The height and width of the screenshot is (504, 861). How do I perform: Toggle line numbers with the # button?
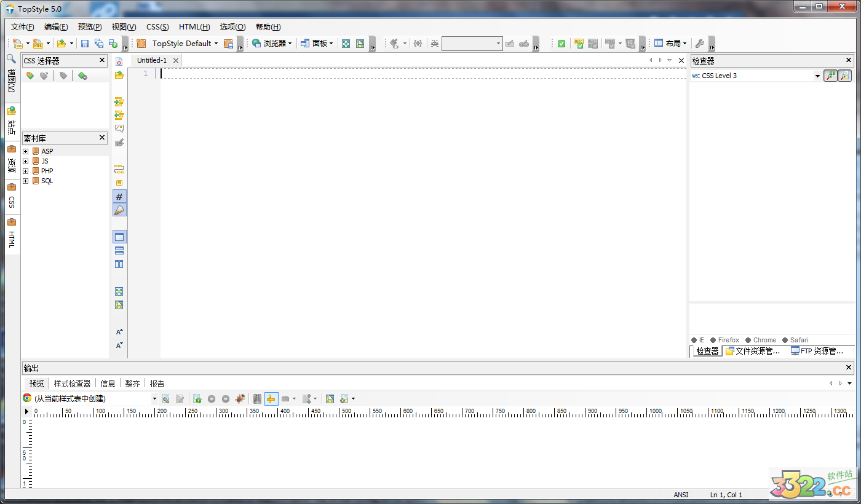(119, 197)
